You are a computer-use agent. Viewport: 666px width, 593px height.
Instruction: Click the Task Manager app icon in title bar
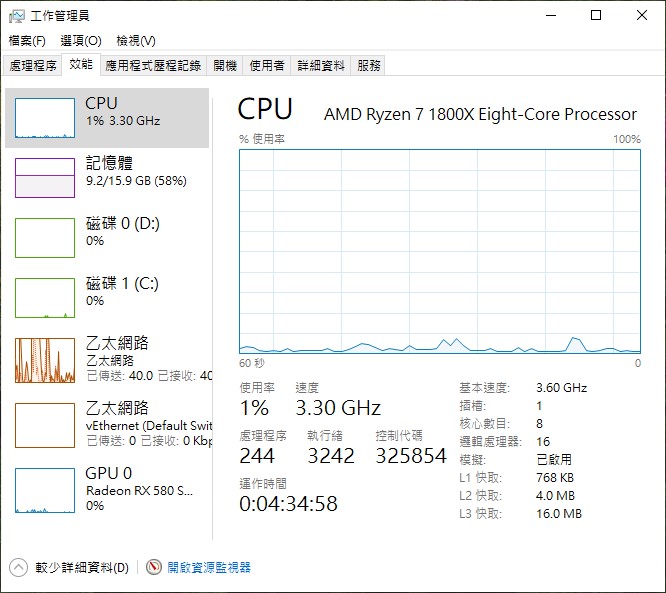[17, 16]
